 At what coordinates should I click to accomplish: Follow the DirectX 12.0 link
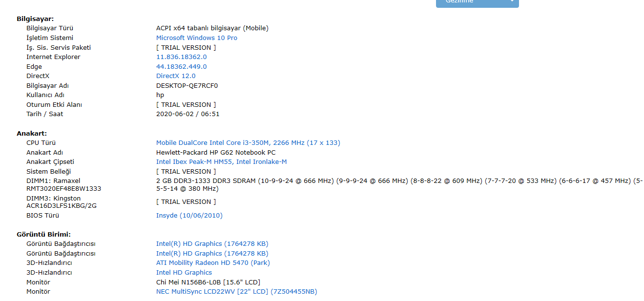(176, 76)
